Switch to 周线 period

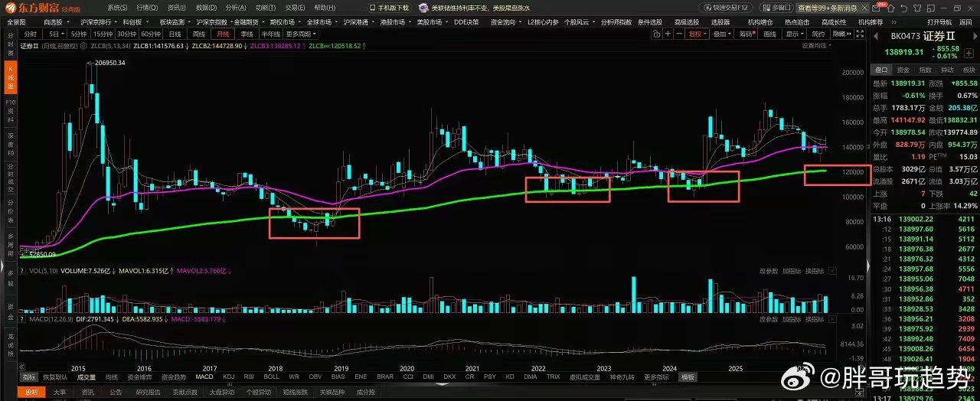click(199, 34)
